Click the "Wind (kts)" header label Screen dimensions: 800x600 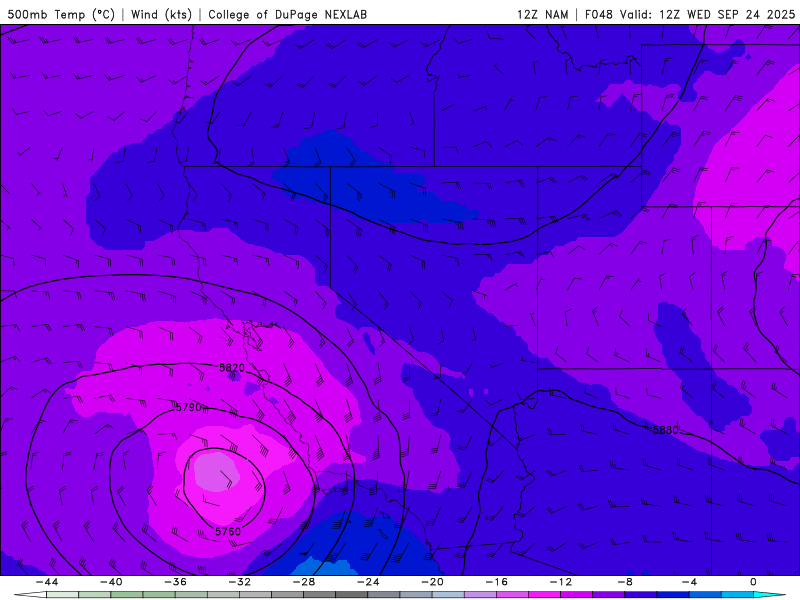(x=161, y=14)
